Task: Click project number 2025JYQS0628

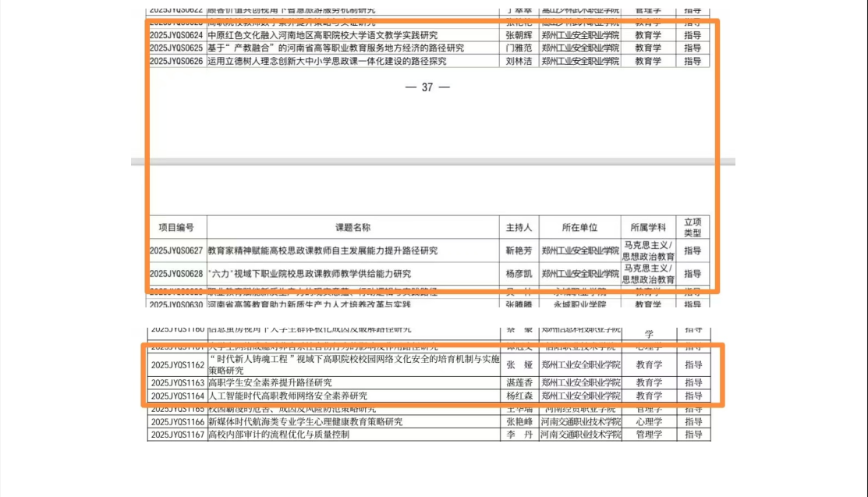Action: pyautogui.click(x=176, y=274)
